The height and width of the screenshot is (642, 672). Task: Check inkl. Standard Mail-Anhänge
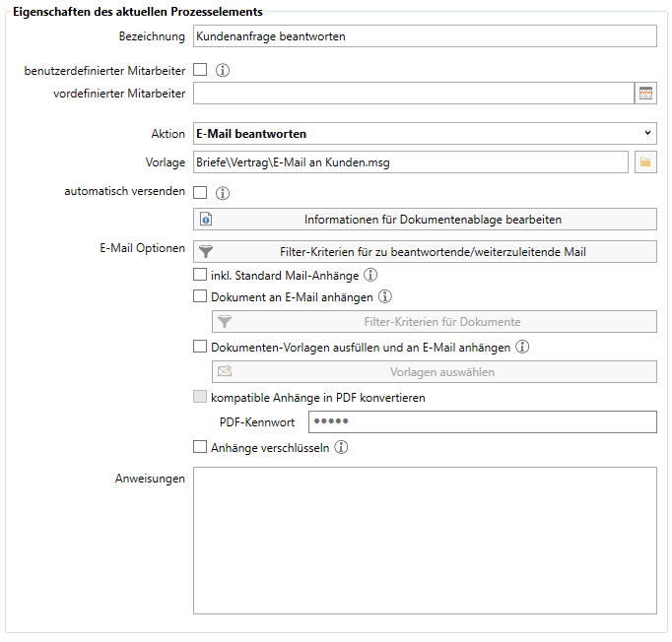200,274
